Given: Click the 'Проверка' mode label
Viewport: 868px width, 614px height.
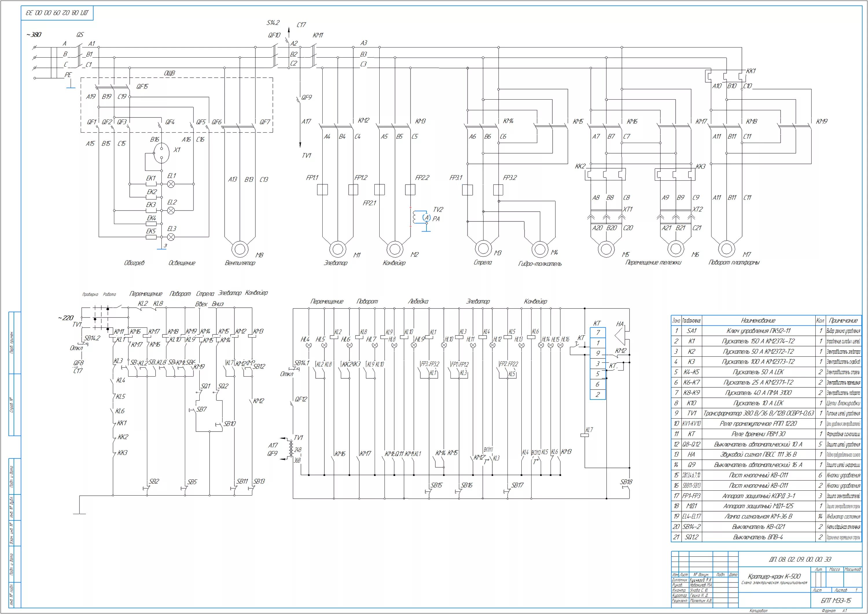Looking at the screenshot, I should (90, 294).
